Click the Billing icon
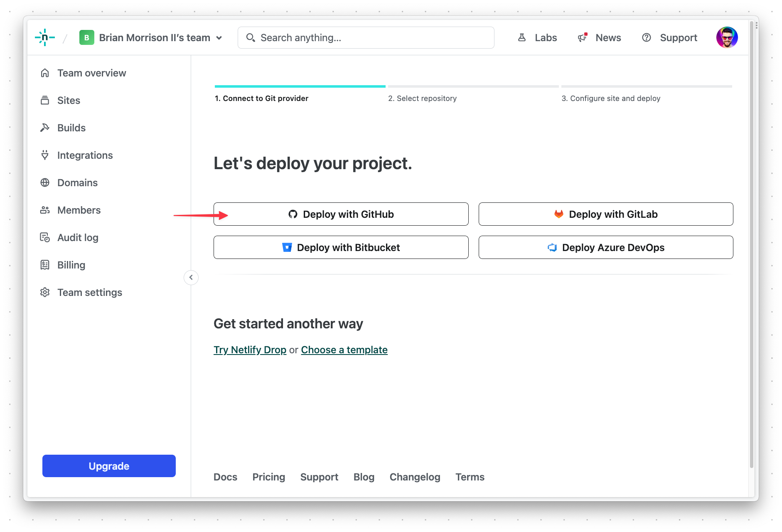The width and height of the screenshot is (782, 532). click(45, 265)
